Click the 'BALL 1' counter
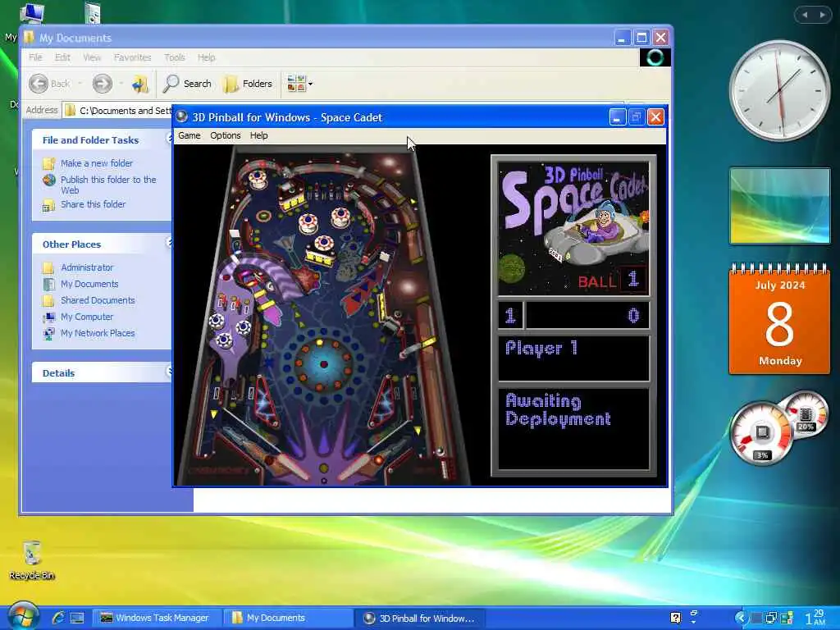Image resolution: width=840 pixels, height=630 pixels. tap(612, 280)
